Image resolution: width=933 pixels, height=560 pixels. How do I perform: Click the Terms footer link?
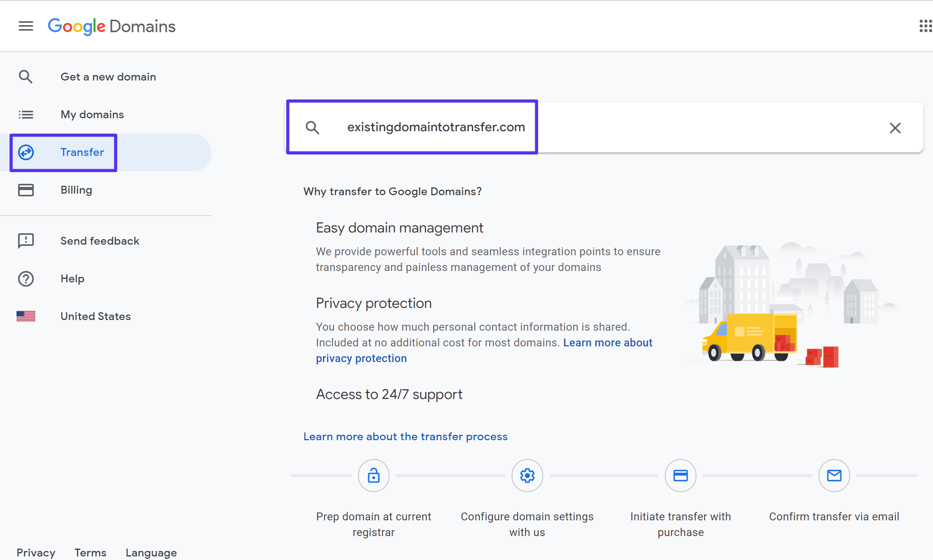pyautogui.click(x=90, y=553)
